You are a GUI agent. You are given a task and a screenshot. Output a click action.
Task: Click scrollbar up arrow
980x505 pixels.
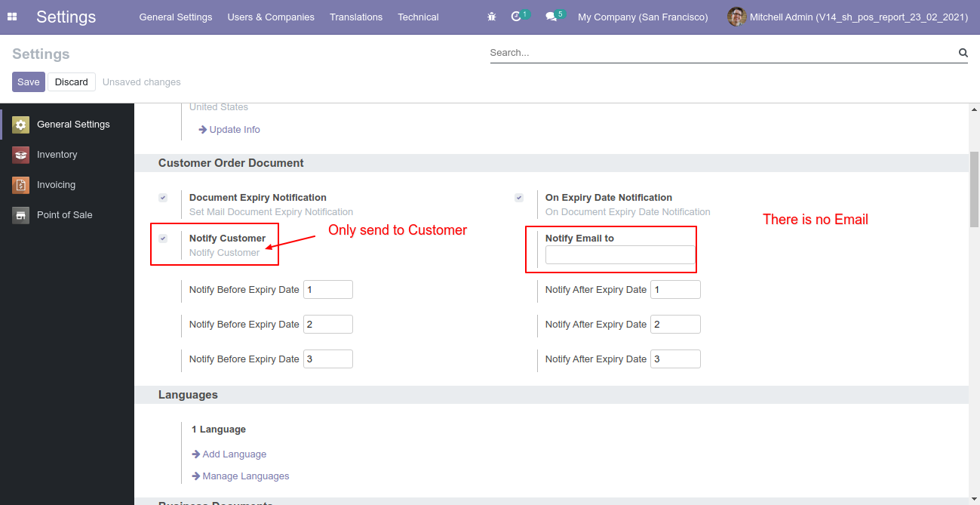tap(974, 110)
